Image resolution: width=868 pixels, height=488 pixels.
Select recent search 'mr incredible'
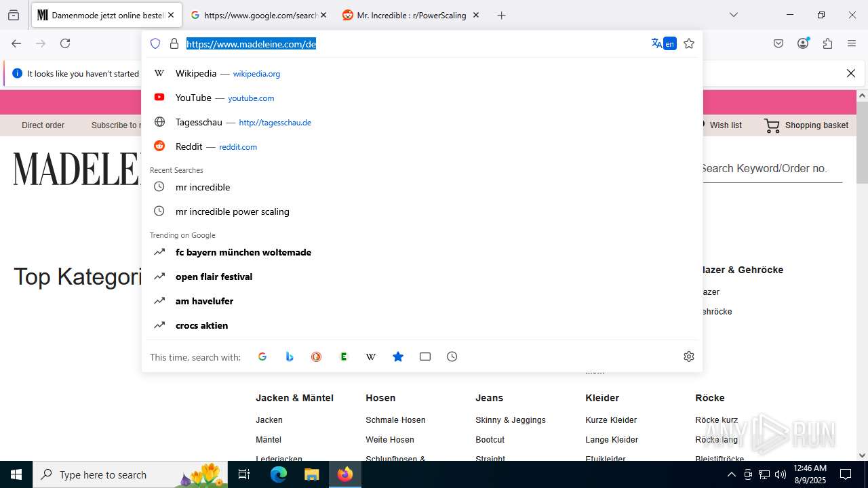[x=422, y=187]
